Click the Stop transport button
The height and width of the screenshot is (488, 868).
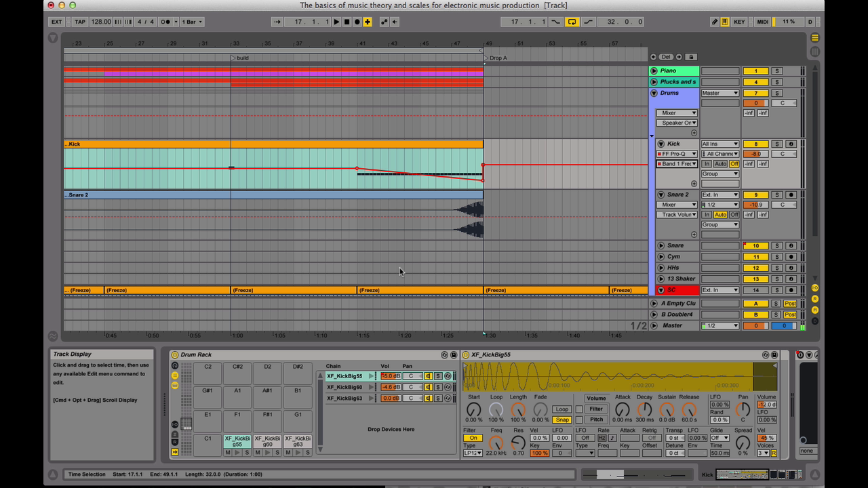(x=347, y=22)
